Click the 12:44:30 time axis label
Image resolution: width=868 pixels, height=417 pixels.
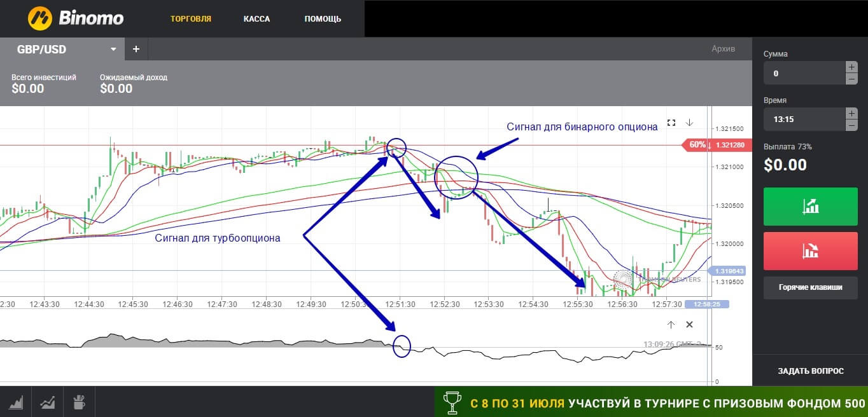tap(88, 304)
